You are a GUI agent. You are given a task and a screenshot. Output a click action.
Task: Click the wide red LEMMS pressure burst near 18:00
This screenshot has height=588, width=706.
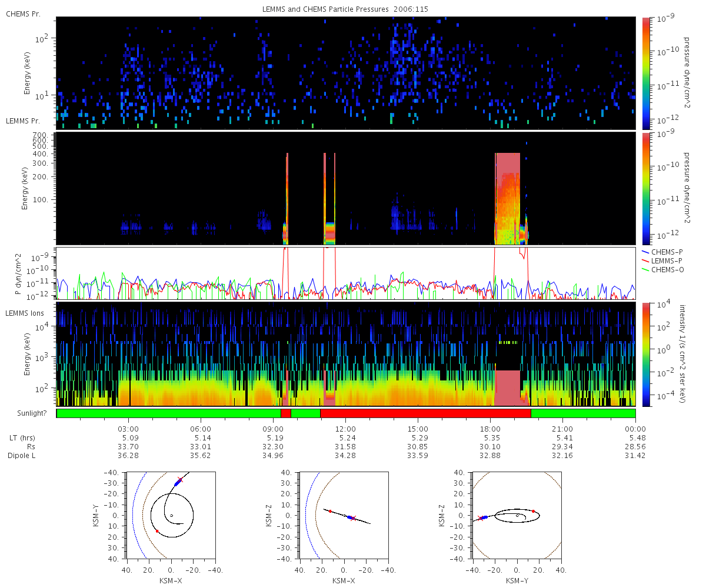tap(508, 198)
